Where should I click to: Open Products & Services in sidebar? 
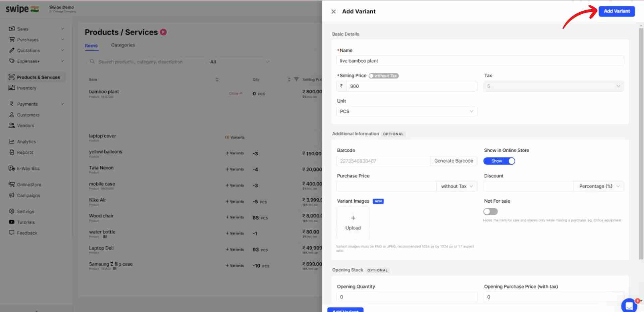tap(36, 77)
